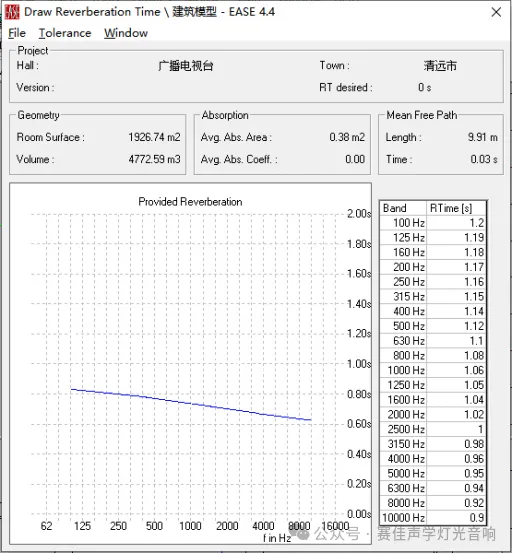Select the 400 Hz band row
The width and height of the screenshot is (512, 554).
point(433,311)
